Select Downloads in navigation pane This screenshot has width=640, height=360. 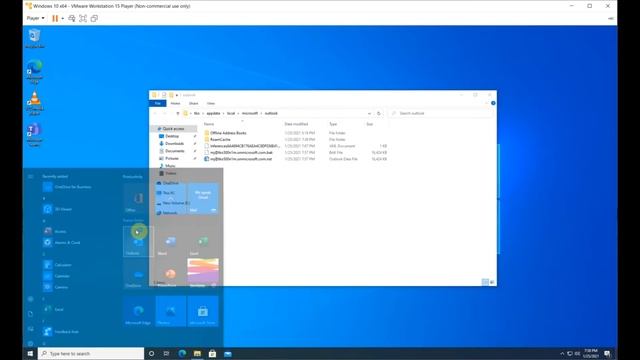click(x=174, y=143)
